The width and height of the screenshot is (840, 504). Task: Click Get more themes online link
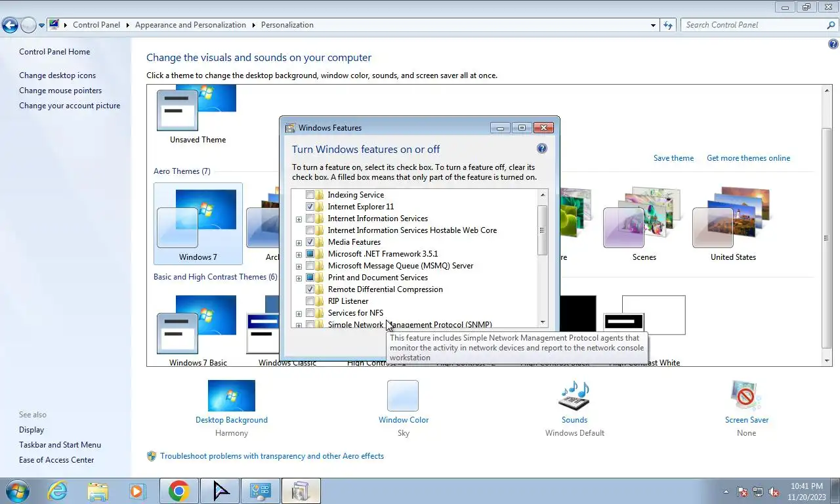pyautogui.click(x=748, y=158)
